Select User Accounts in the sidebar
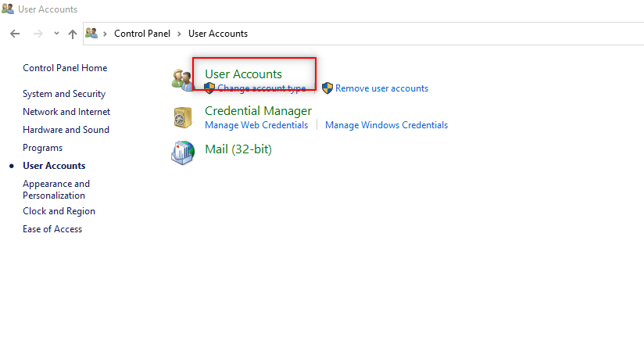This screenshot has width=644, height=341. coord(54,166)
